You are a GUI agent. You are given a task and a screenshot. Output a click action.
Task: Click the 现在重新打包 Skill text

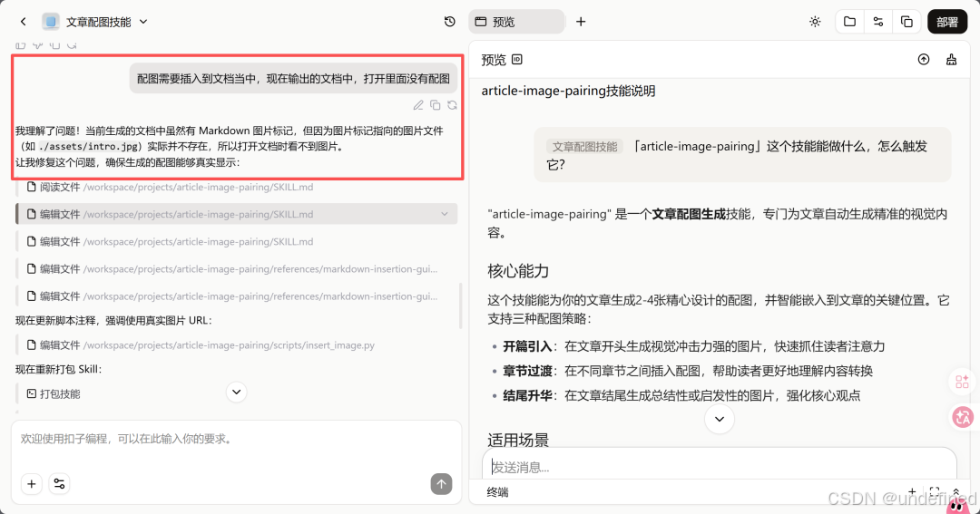click(59, 369)
